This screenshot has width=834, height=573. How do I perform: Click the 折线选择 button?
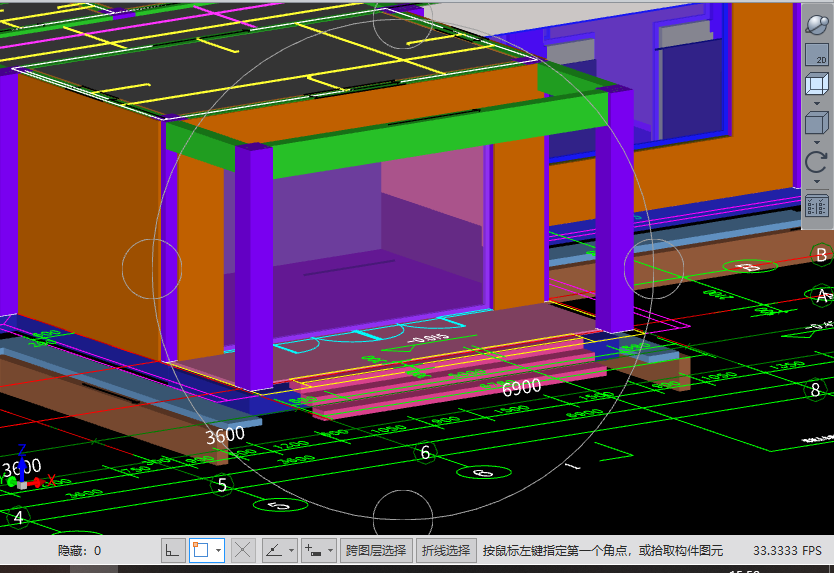[x=445, y=550]
